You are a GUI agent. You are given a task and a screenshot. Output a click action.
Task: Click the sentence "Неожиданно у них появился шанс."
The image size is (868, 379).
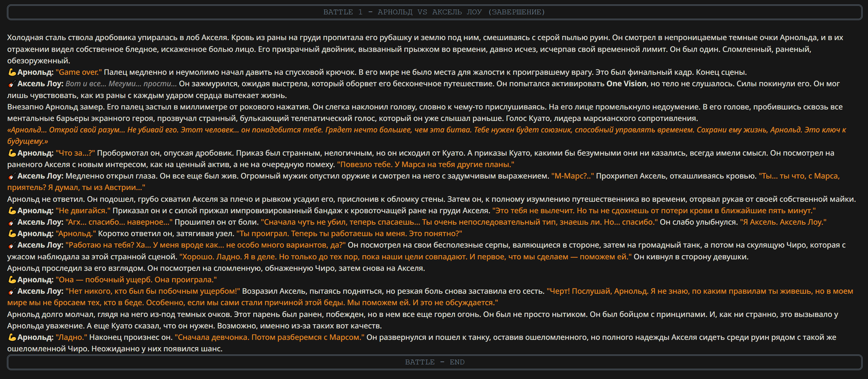coord(157,349)
